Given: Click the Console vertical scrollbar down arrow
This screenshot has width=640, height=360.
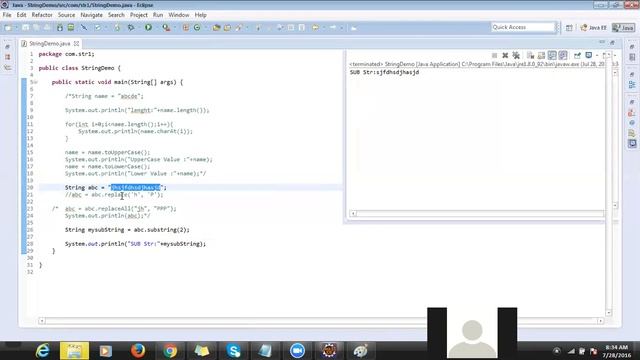Looking at the screenshot, I should [615, 205].
